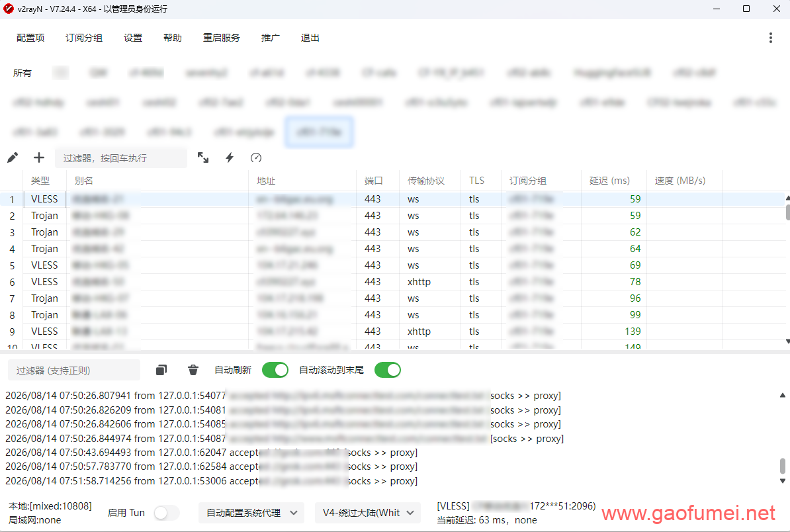
Task: Enable the 启用 Tun switch
Action: point(166,513)
